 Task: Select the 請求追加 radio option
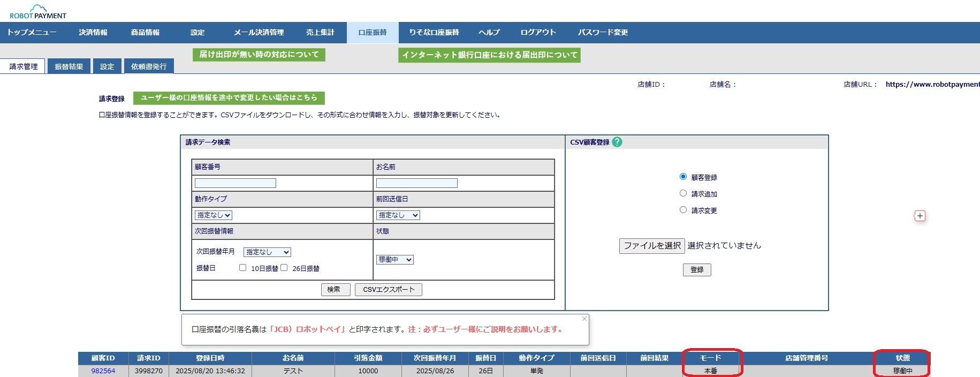(x=683, y=193)
